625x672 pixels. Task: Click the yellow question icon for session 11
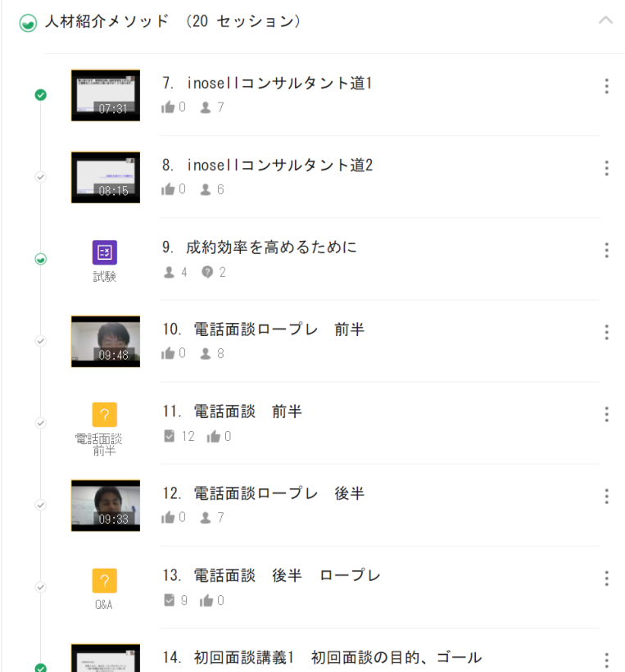click(104, 415)
